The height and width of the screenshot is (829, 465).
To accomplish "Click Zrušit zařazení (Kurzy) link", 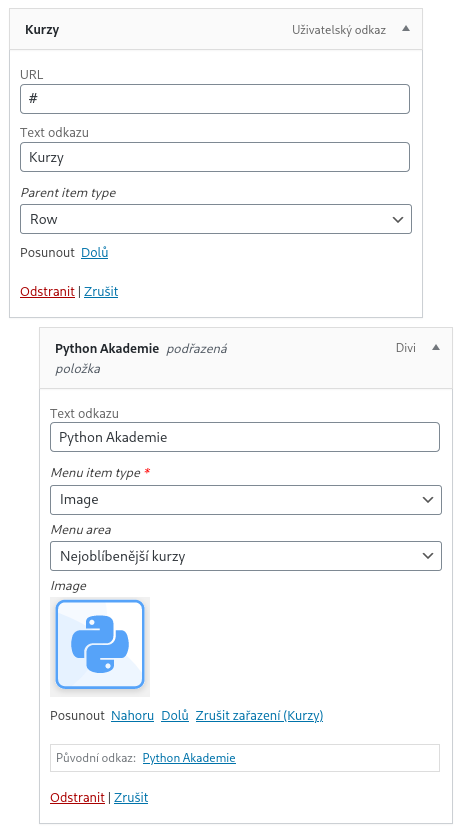I will pos(259,715).
